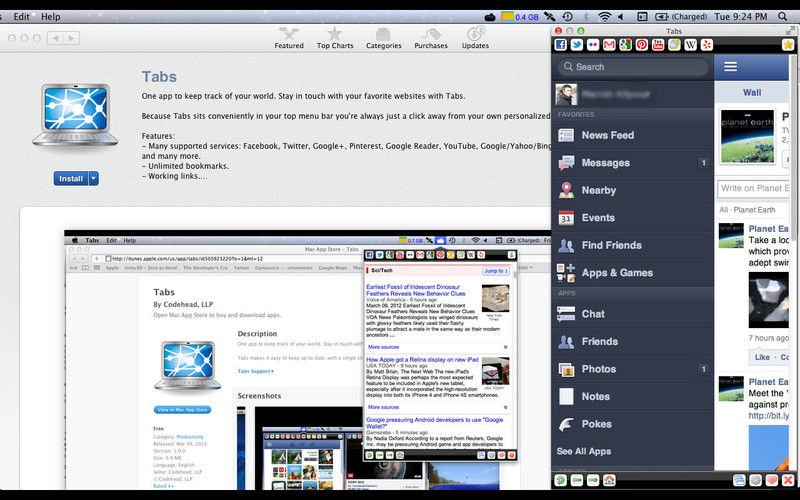Open the Flickr bookmark icon in Tabs
This screenshot has height=500, width=800.
(x=593, y=45)
